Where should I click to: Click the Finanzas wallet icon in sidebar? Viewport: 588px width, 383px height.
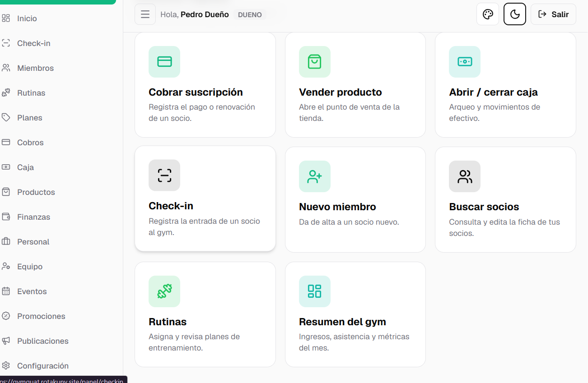[x=6, y=217]
